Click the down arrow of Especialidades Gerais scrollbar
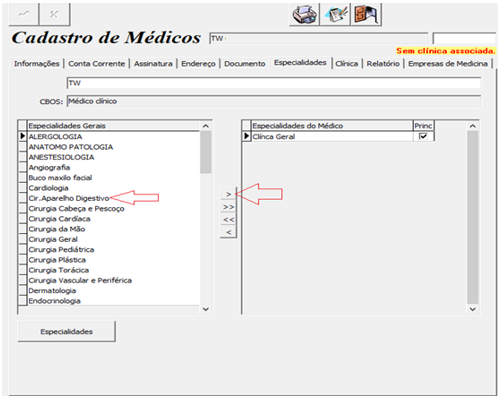Screen dimensions: 500x399 tap(206, 309)
